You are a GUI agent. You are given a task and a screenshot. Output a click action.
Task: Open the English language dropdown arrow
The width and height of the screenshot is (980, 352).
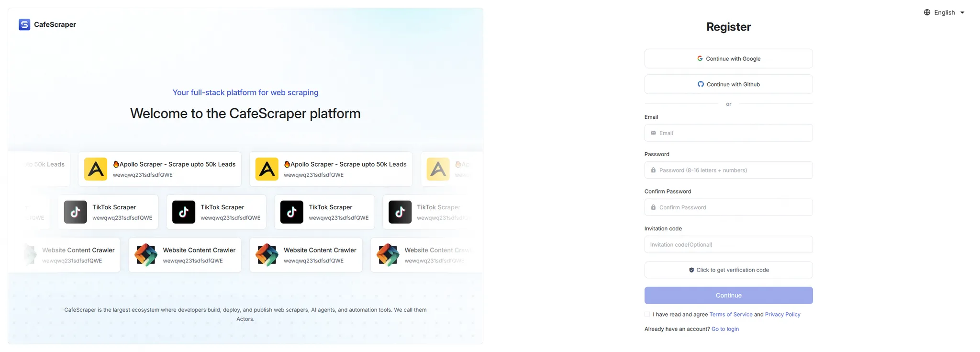click(x=962, y=12)
